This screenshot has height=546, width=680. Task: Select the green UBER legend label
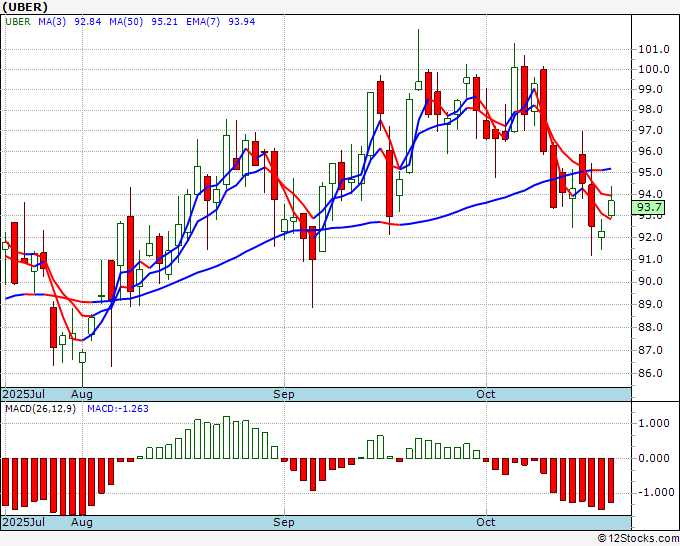pos(18,22)
